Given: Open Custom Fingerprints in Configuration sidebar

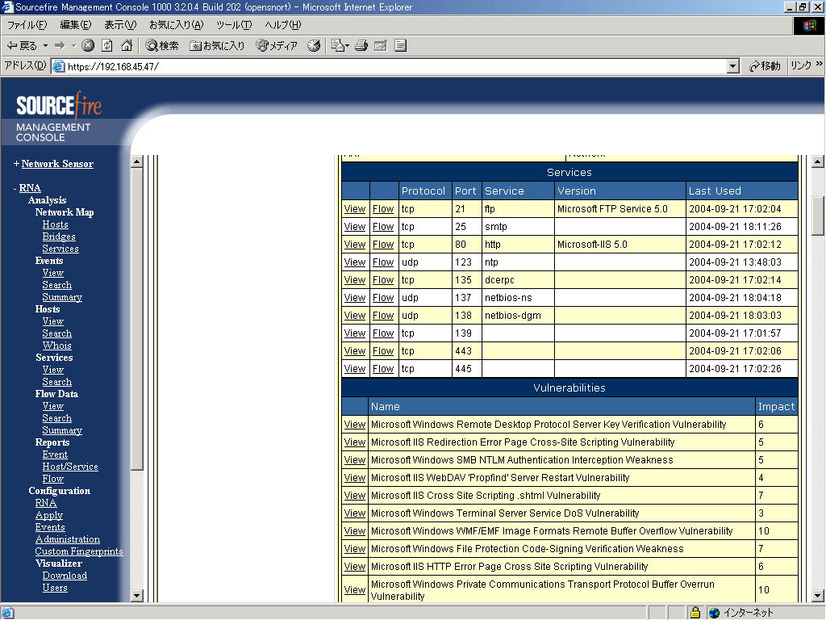Looking at the screenshot, I should pyautogui.click(x=79, y=552).
